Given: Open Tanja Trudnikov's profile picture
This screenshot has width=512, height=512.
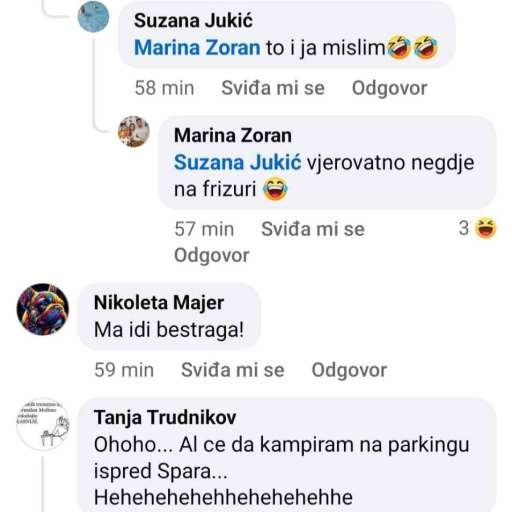Looking at the screenshot, I should coord(43,424).
